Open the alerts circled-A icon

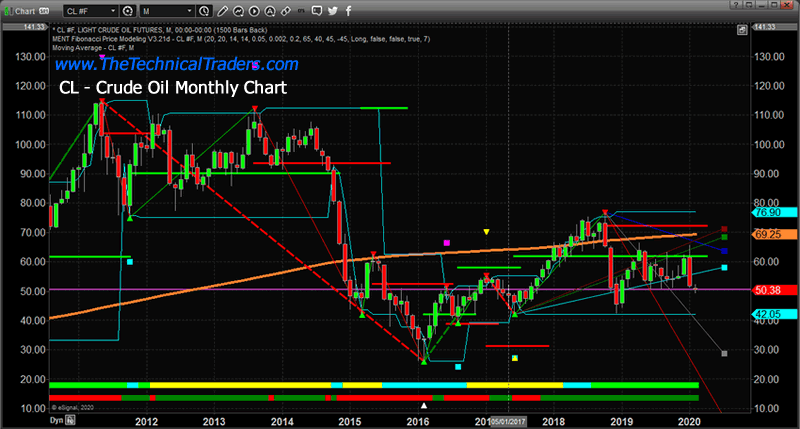270,11
